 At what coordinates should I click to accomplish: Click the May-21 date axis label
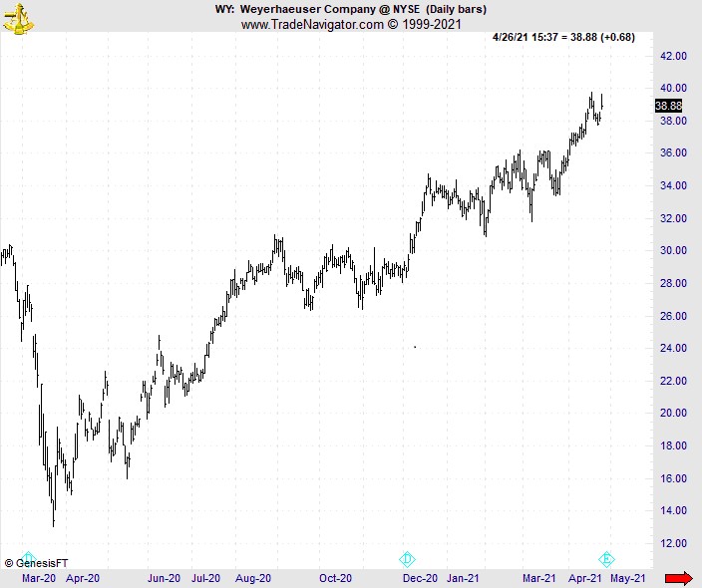coord(628,578)
